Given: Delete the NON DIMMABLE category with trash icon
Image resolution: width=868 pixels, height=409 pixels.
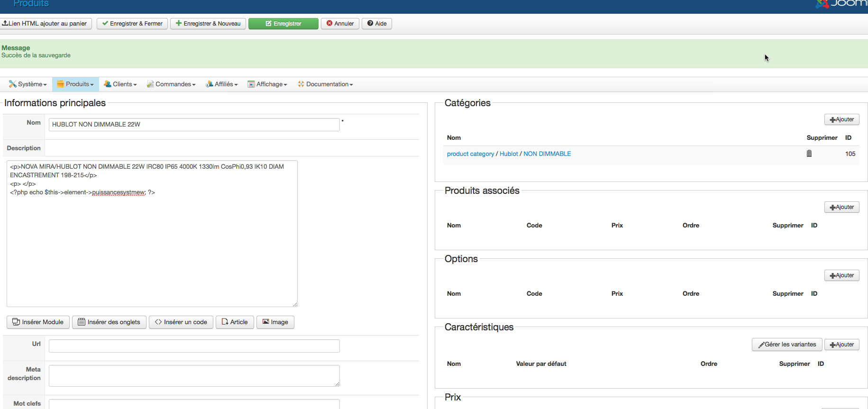Looking at the screenshot, I should 809,154.
